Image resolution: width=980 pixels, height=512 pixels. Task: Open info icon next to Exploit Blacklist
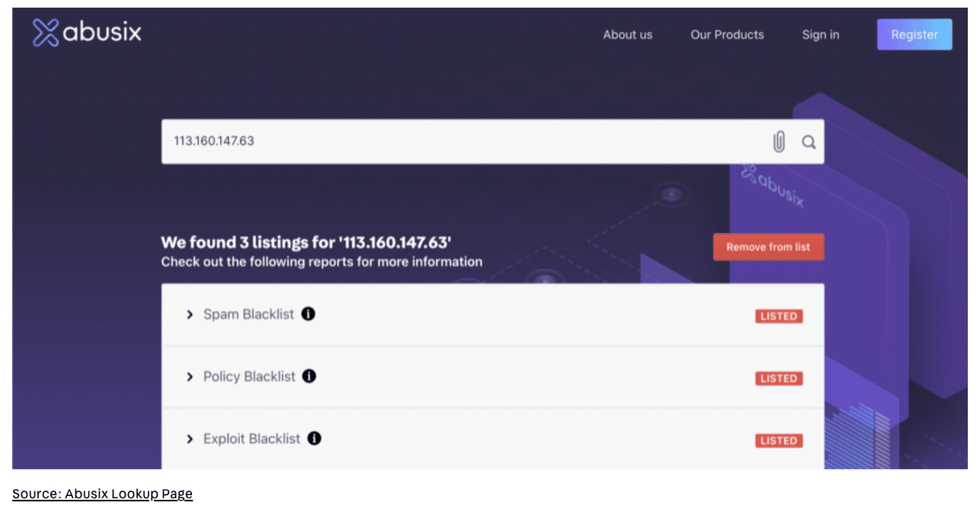(x=314, y=439)
